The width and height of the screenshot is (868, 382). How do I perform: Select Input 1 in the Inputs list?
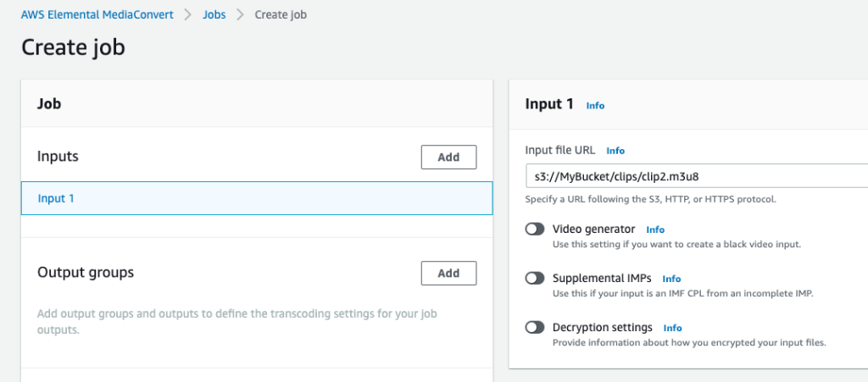(x=256, y=198)
